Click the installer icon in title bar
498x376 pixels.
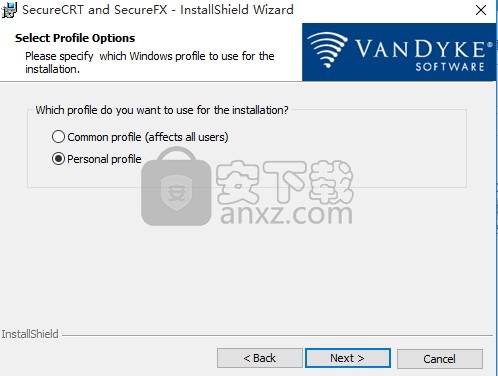[x=9, y=10]
